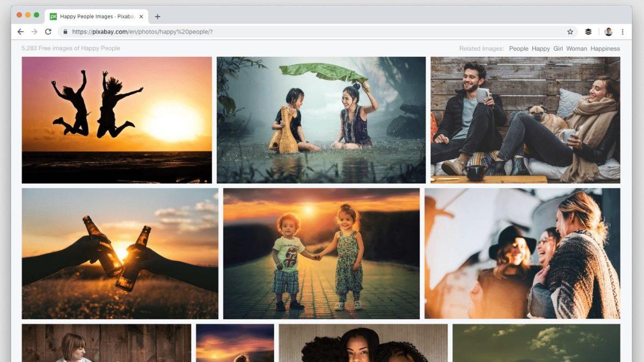Click the Girl related search term
This screenshot has height=362, width=644.
pyautogui.click(x=558, y=48)
